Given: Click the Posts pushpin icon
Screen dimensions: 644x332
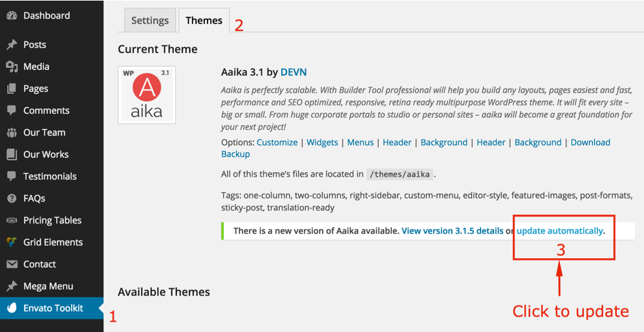Looking at the screenshot, I should coord(12,45).
